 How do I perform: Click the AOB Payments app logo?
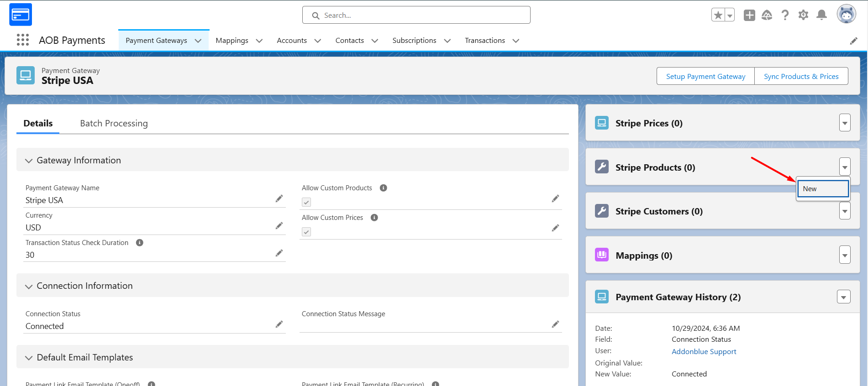point(21,15)
